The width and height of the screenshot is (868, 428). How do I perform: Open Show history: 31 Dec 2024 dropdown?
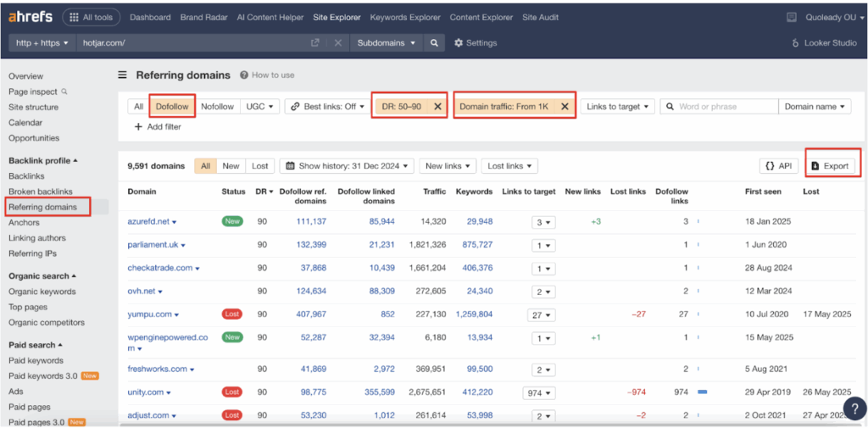[x=347, y=165]
